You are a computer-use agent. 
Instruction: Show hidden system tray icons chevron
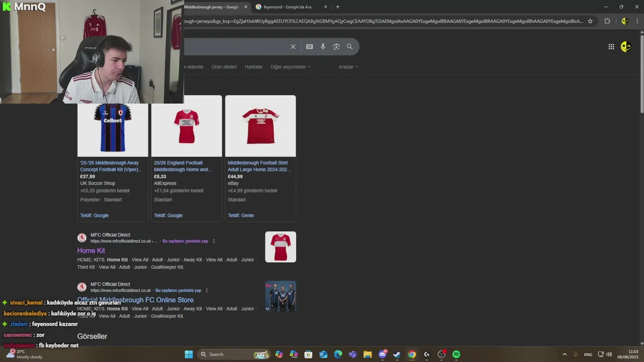(x=565, y=354)
